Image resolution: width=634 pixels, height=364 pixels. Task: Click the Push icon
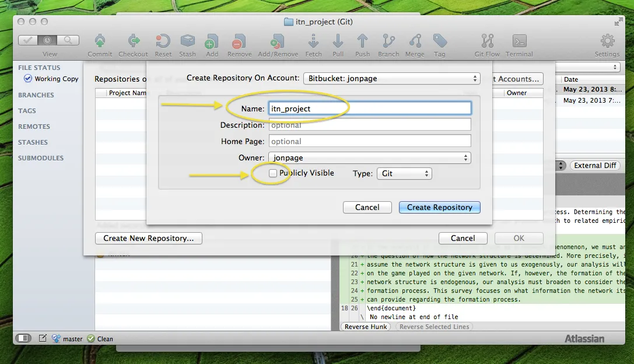click(x=362, y=44)
